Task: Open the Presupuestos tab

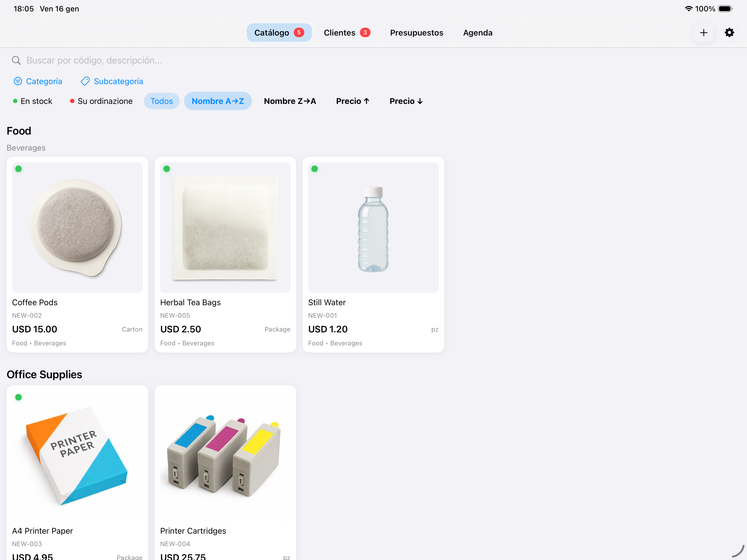Action: point(416,33)
